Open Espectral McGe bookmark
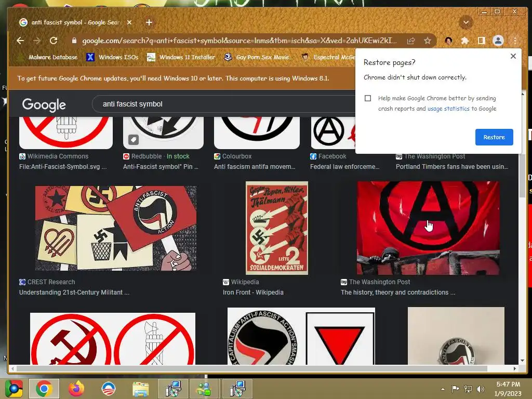This screenshot has width=532, height=399. (x=328, y=57)
